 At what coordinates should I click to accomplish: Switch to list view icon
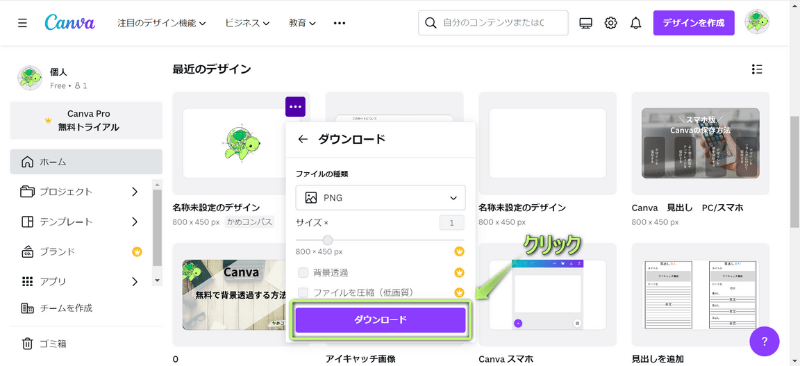pos(757,69)
